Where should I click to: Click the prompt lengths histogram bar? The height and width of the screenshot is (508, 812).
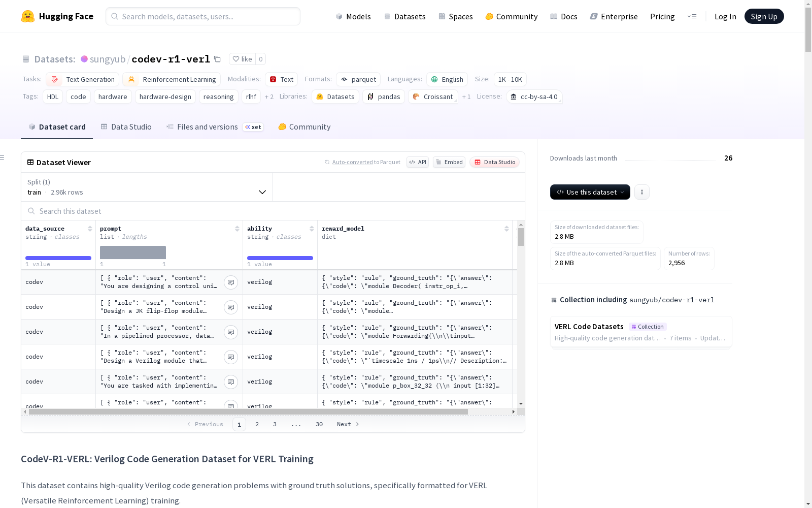point(133,252)
